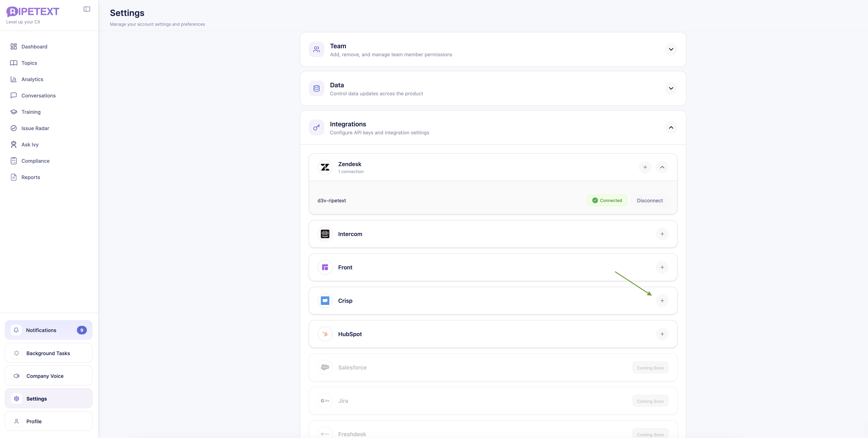Disconnect the d3v-ripetext Zendesk connection
The image size is (868, 438).
point(650,201)
